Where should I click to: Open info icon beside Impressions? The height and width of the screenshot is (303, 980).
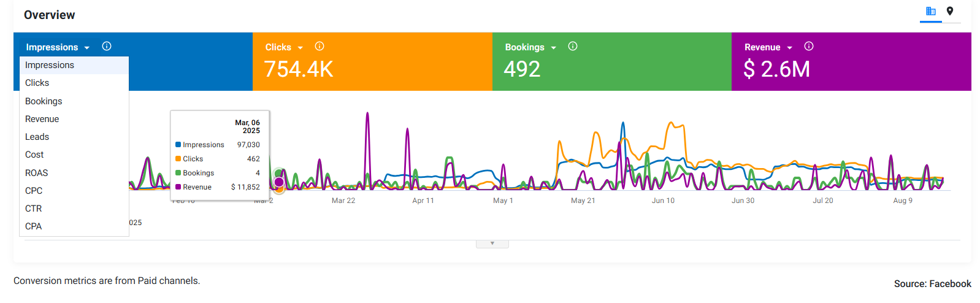point(107,46)
